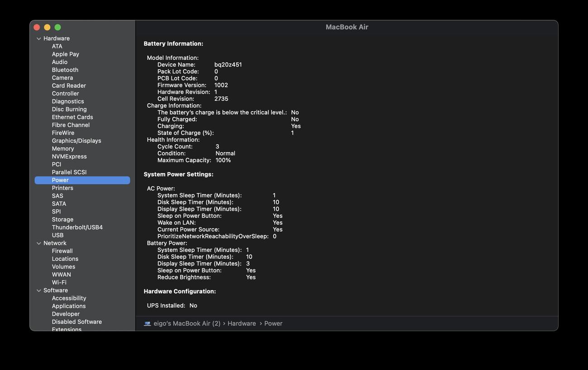Click Maximum Capacity 100% value
Image resolution: width=588 pixels, height=370 pixels.
[x=223, y=160]
